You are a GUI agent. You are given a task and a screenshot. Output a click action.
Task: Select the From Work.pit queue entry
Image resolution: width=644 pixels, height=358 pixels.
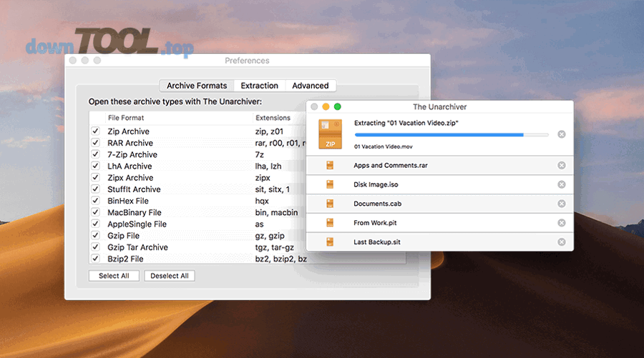pos(439,223)
